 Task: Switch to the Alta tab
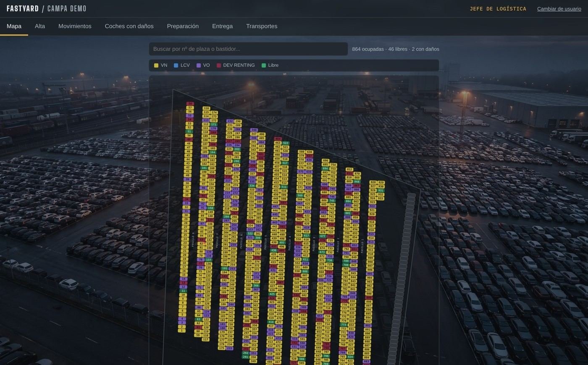coord(40,26)
